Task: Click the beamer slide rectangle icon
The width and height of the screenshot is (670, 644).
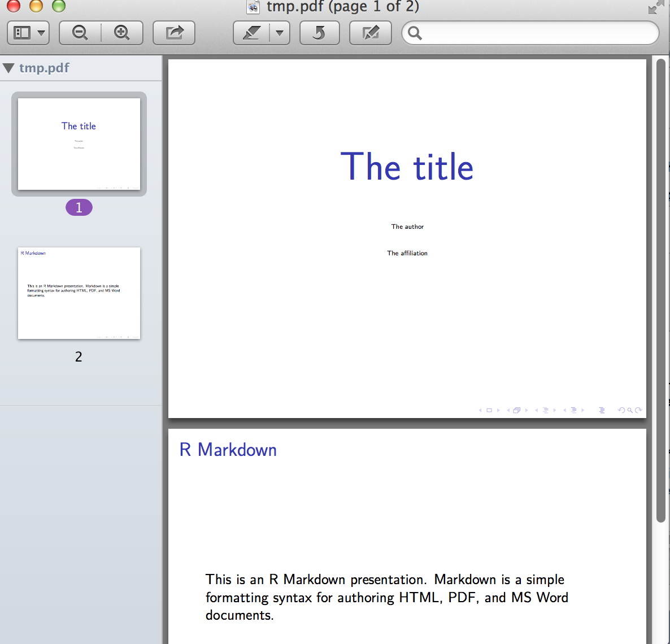Action: click(x=489, y=410)
